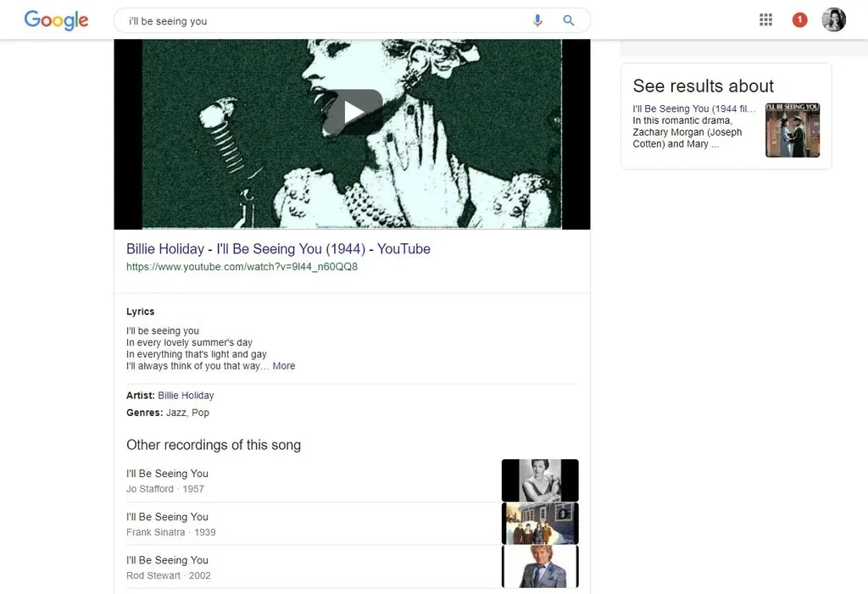
Task: Open I'll Be Seeing You 1944 film link
Action: 693,108
